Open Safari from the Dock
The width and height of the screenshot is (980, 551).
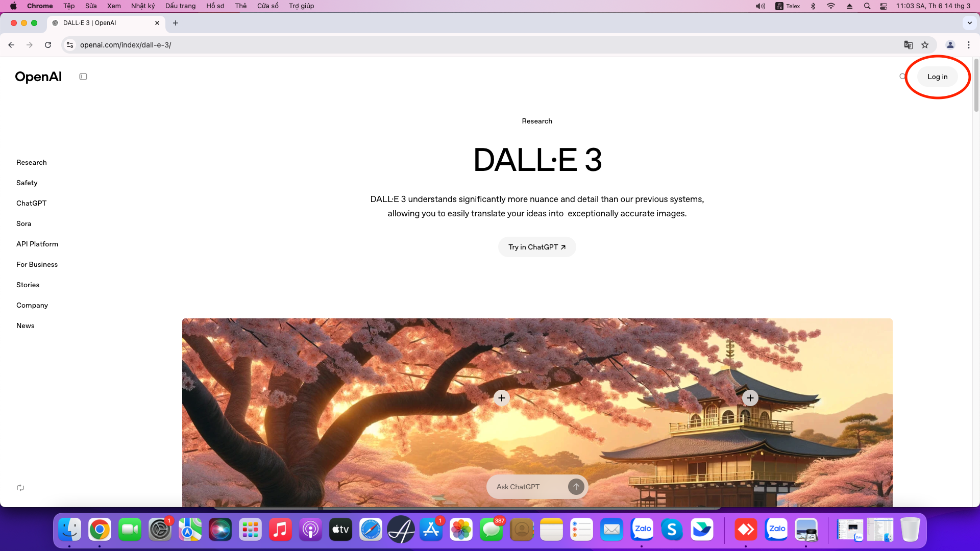pyautogui.click(x=371, y=530)
